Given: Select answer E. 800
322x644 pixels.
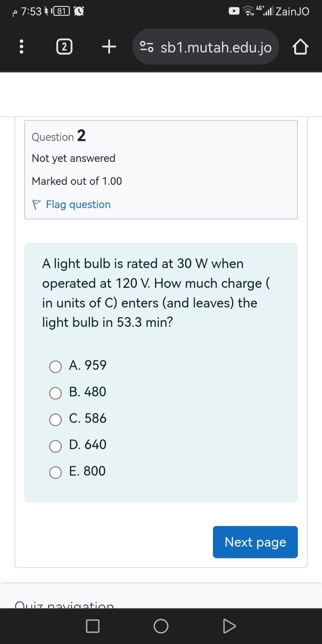Looking at the screenshot, I should coord(56,473).
